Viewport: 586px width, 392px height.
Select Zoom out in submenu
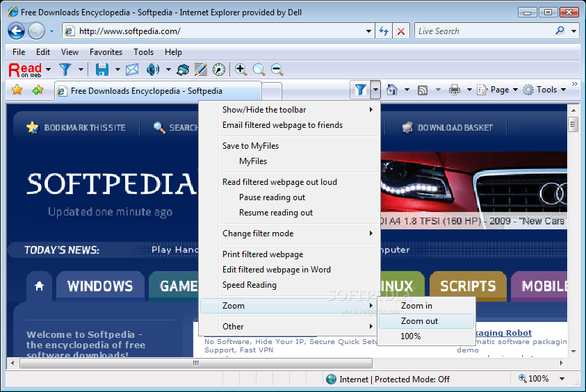coord(426,321)
